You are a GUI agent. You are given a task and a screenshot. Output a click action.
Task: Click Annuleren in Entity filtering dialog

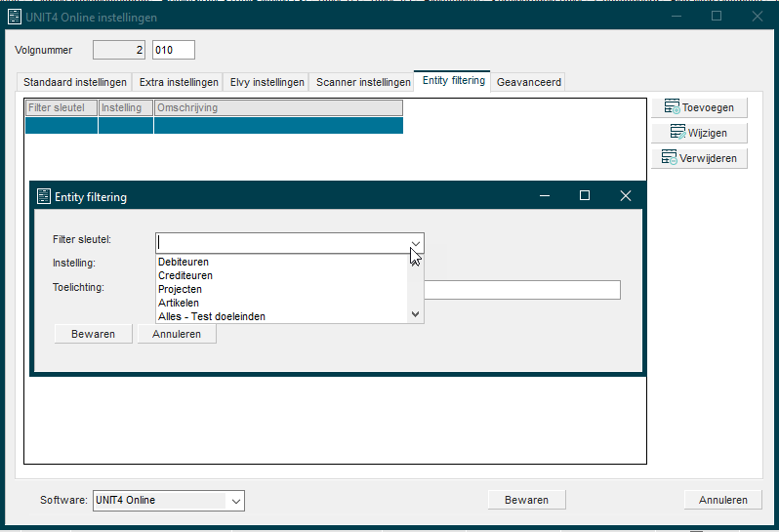(177, 334)
